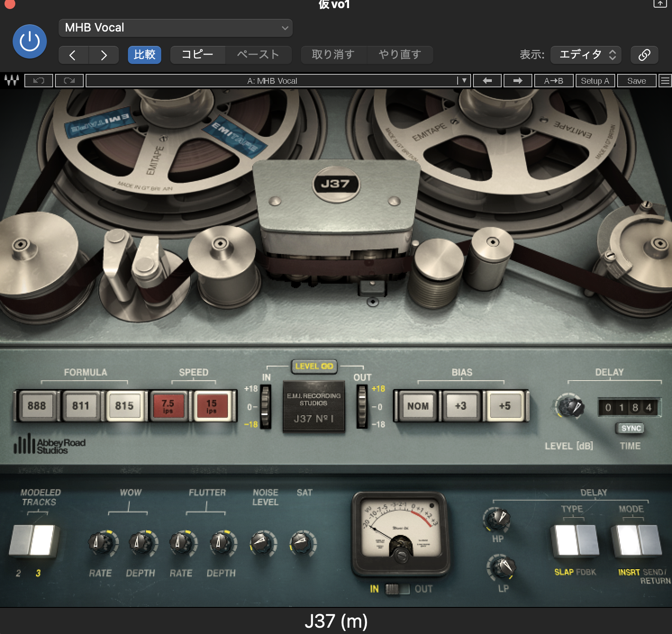Go to previous preset with left chevron
Viewport: 672px width, 634px height.
click(x=73, y=55)
